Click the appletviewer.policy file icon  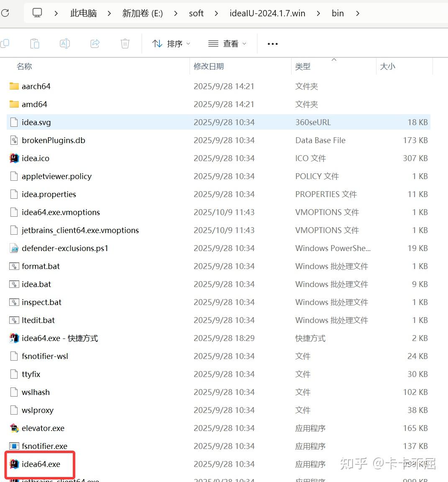[14, 176]
